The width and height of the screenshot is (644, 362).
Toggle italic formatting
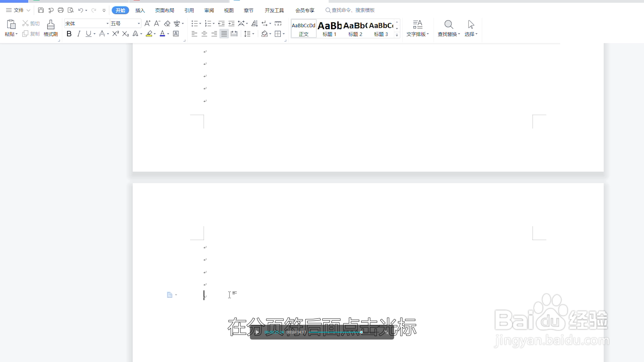79,34
